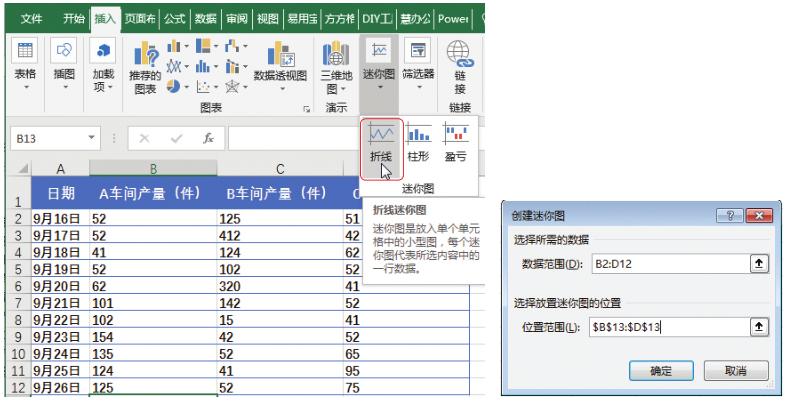787x401 pixels.
Task: Click the select-all corner triangle
Action: pyautogui.click(x=23, y=169)
